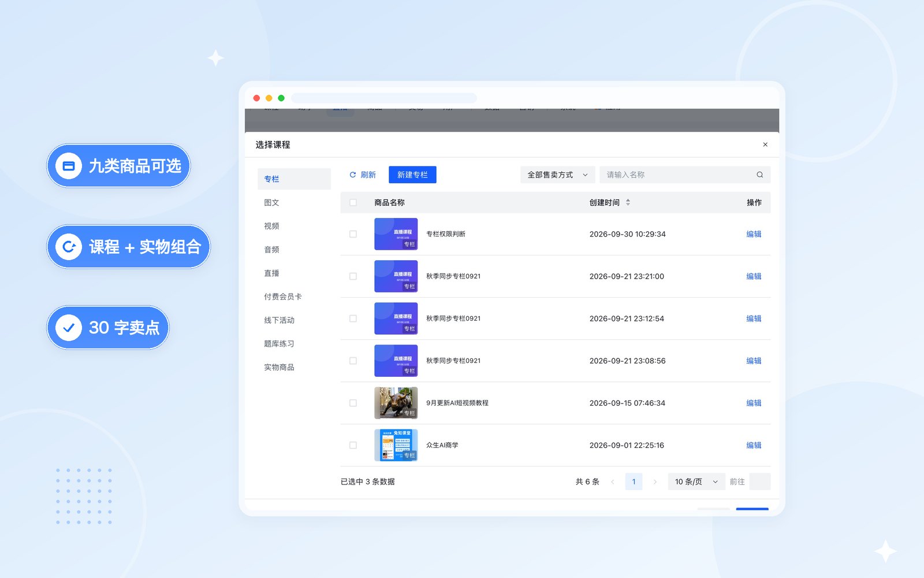The image size is (924, 578).
Task: Check the 专栏权限判断 row checkbox
Action: tap(353, 234)
